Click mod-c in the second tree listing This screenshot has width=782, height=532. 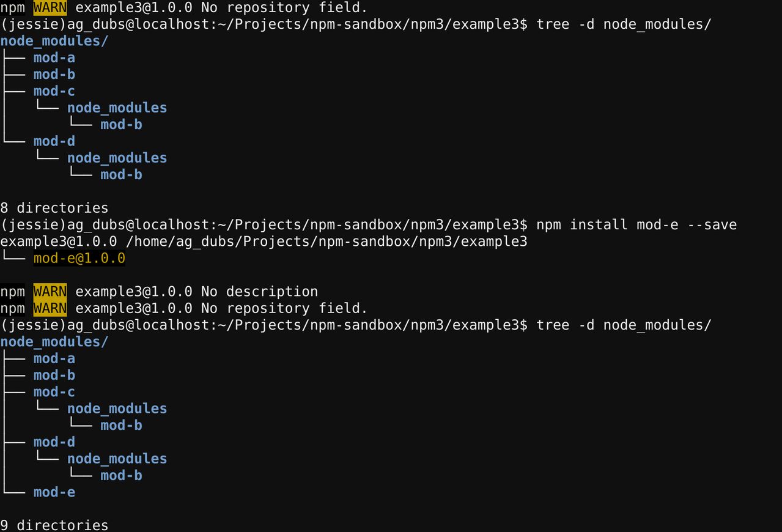click(x=54, y=391)
